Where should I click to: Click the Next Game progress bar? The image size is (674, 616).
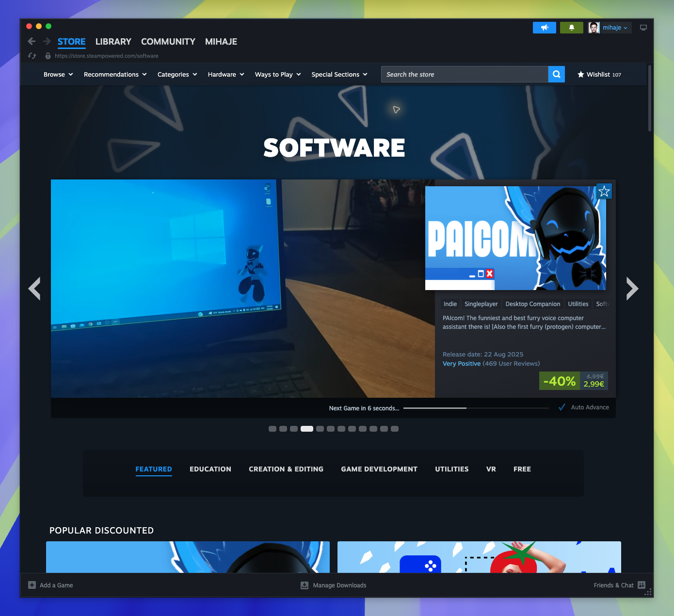pos(476,408)
